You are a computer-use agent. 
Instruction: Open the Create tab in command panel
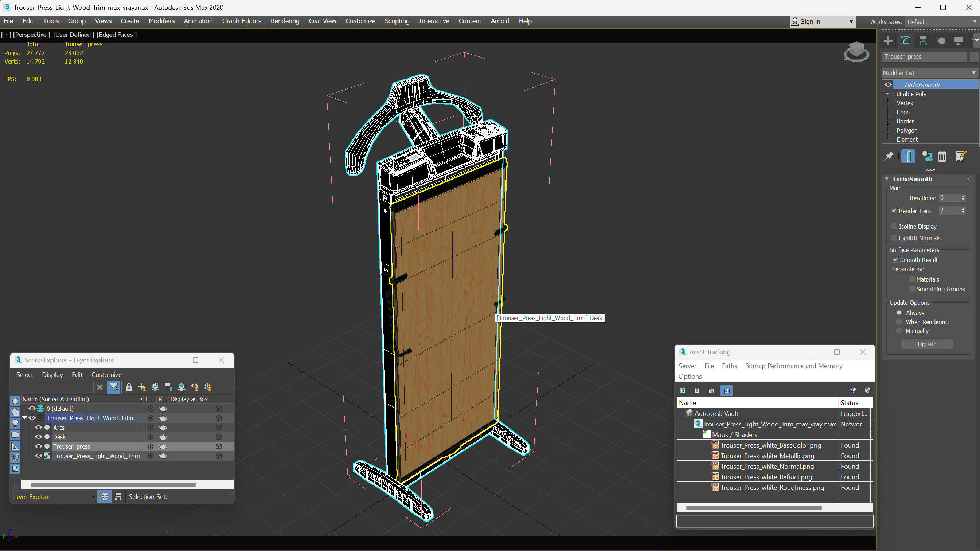coord(888,41)
